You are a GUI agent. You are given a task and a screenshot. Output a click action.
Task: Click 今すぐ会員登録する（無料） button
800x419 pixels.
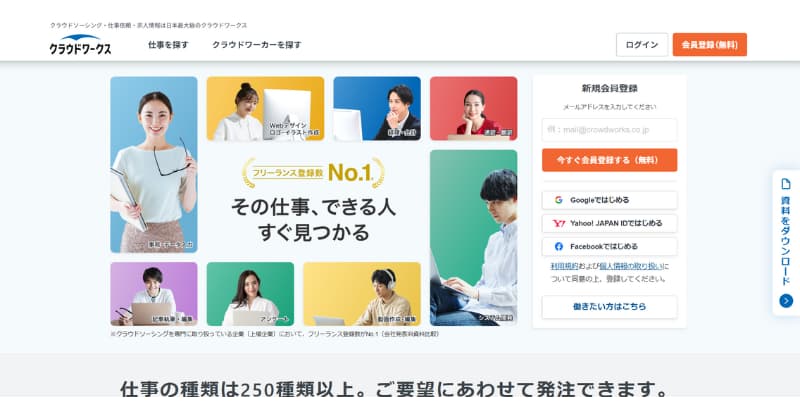pyautogui.click(x=610, y=160)
